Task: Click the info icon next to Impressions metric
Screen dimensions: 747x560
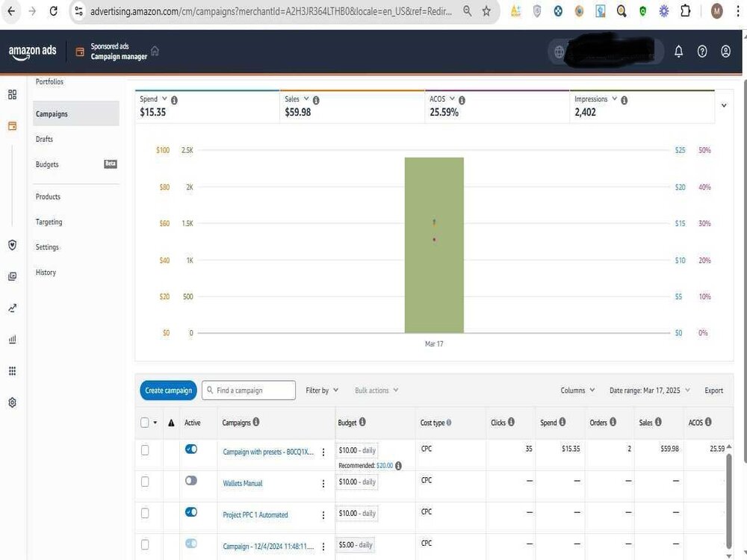Action: (x=624, y=100)
